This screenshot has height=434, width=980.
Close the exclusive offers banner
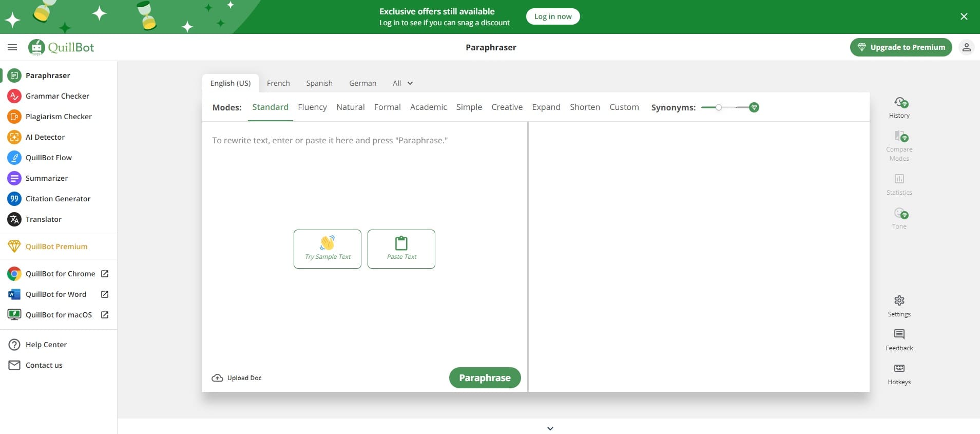pos(964,16)
